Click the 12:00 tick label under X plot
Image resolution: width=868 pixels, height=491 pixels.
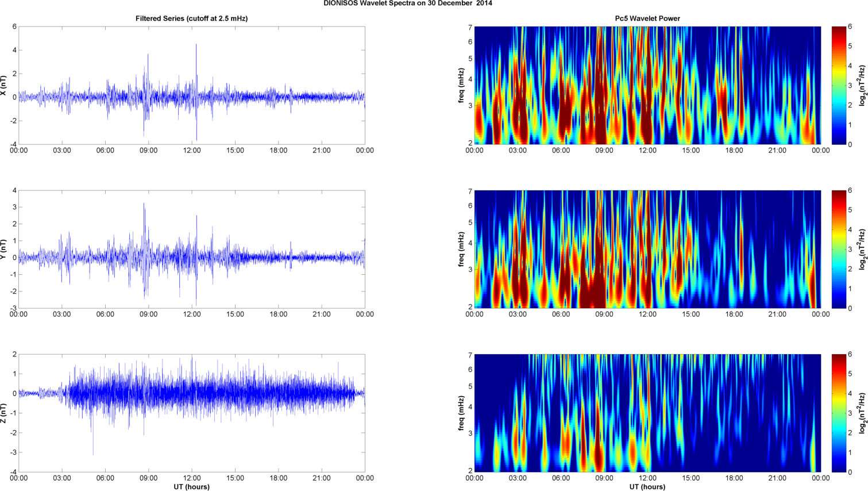pos(192,151)
